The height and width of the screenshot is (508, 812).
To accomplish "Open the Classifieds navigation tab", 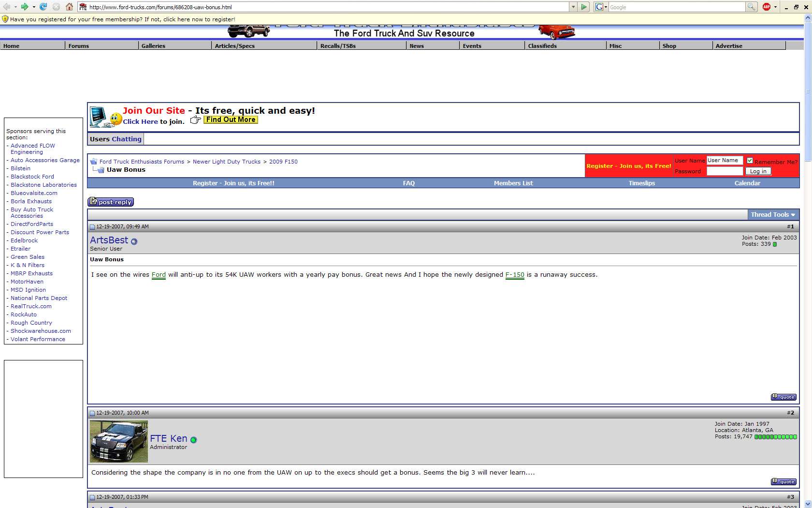I will (x=565, y=45).
